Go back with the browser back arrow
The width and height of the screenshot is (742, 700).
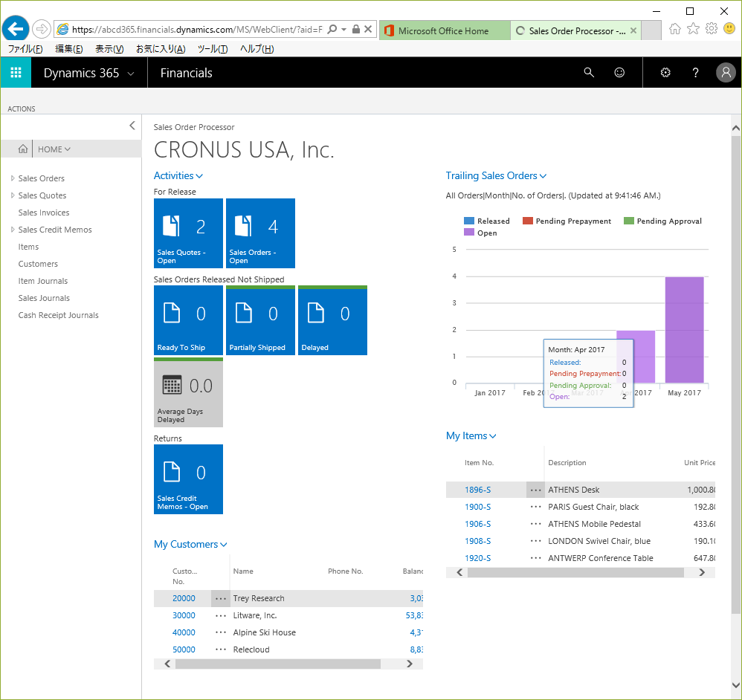pos(16,29)
